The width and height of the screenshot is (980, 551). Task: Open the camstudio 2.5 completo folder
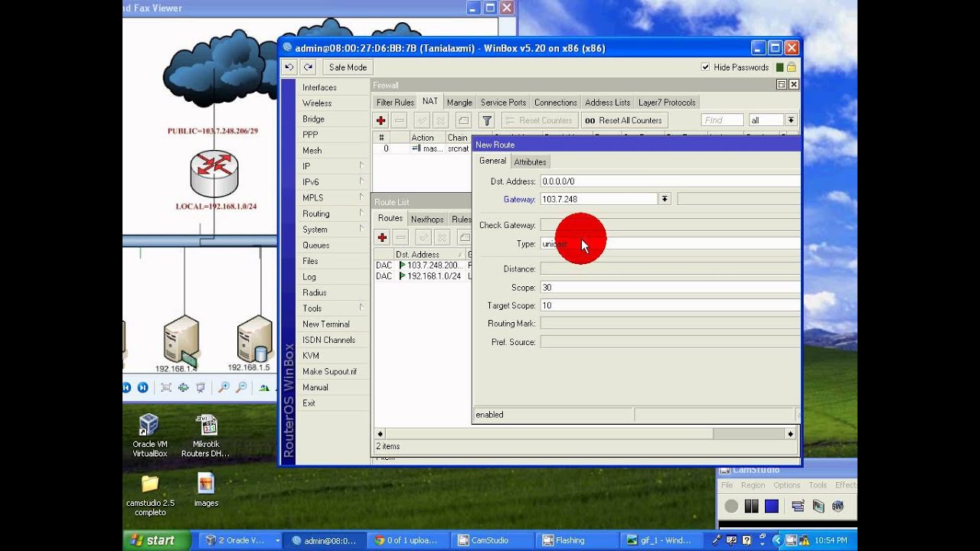tap(150, 495)
